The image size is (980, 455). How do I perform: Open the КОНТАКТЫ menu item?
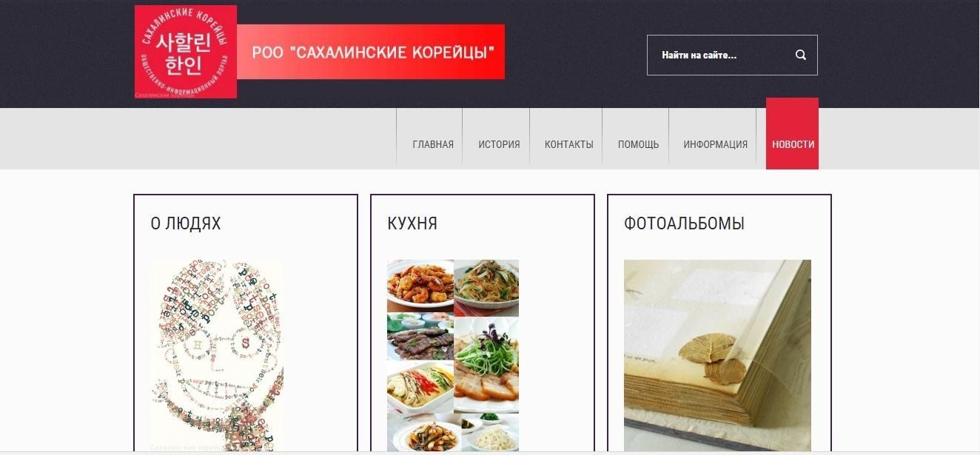(x=569, y=144)
